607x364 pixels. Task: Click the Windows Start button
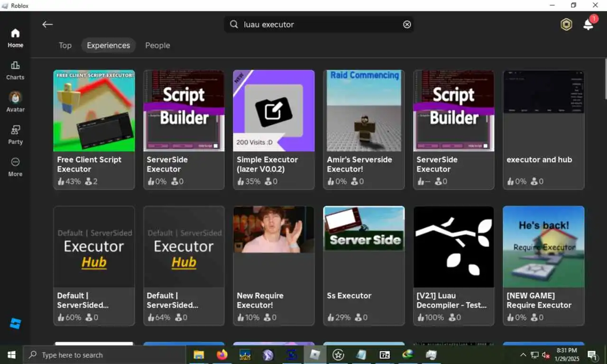[x=11, y=355]
